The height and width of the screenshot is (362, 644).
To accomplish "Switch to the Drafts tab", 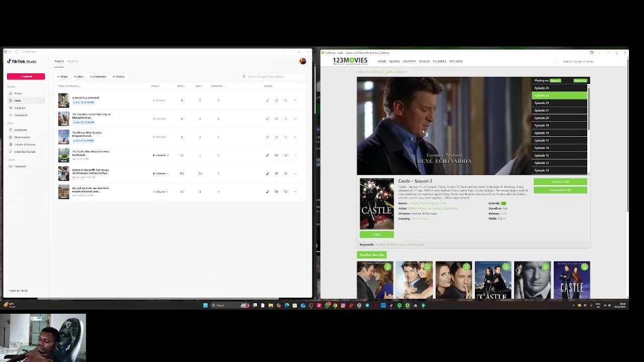I will tap(72, 61).
